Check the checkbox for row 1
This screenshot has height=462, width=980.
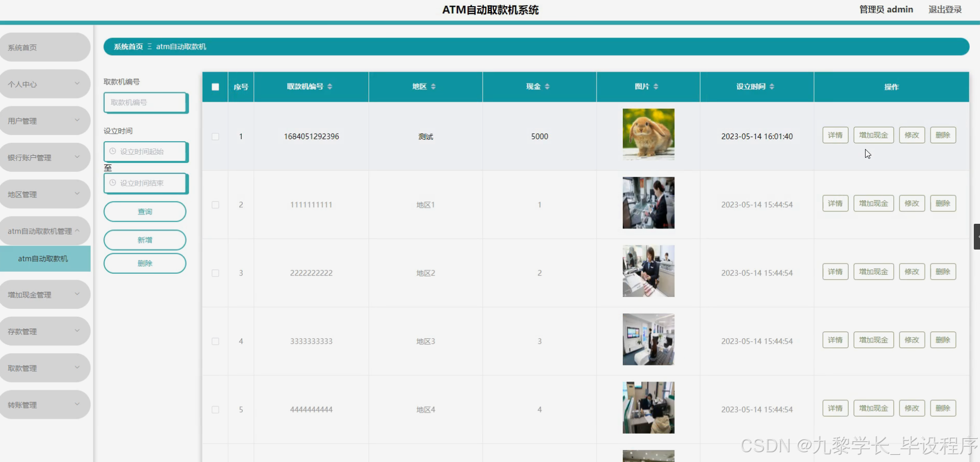click(x=215, y=137)
